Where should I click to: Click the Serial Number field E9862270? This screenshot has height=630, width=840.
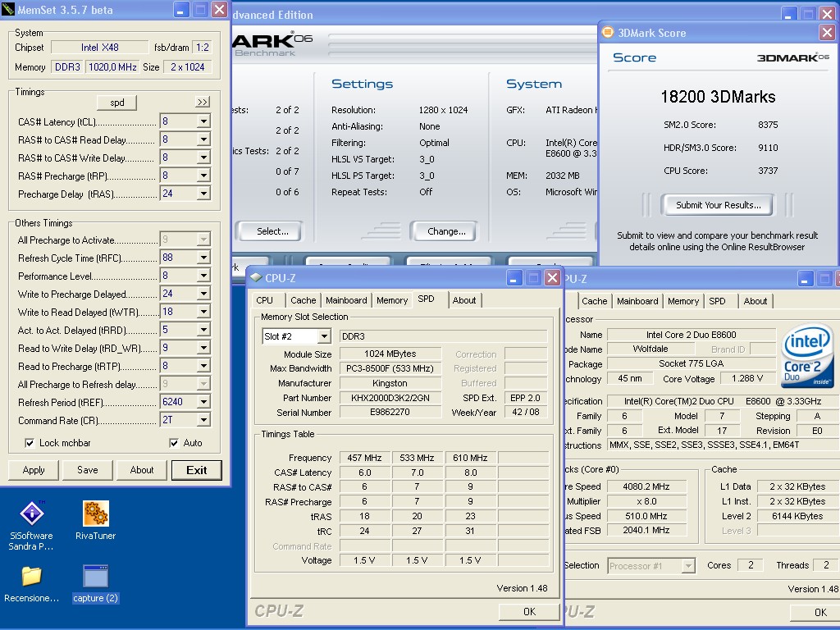point(390,413)
